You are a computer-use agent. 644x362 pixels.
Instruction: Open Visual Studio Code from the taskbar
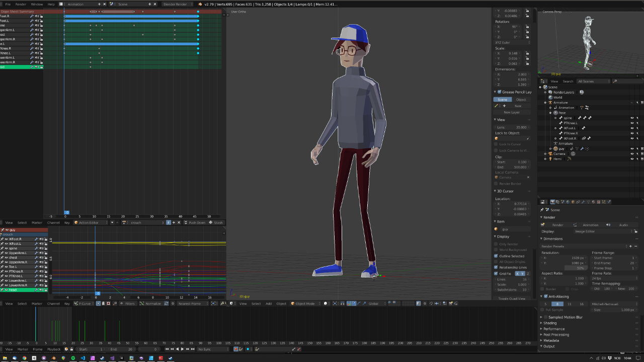tap(83, 358)
